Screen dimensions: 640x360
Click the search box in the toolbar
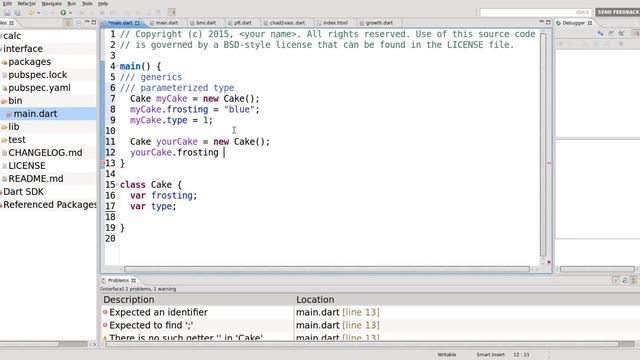click(535, 12)
